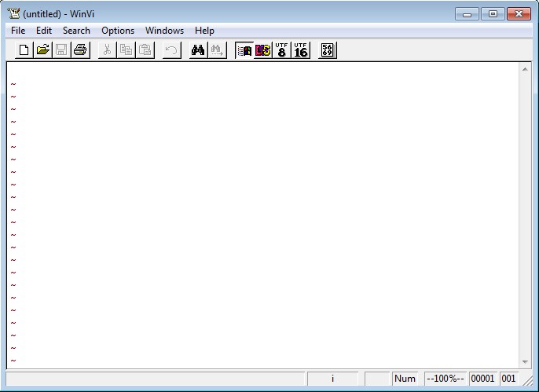Open the Search menu
Image resolution: width=539 pixels, height=392 pixels.
click(x=76, y=31)
